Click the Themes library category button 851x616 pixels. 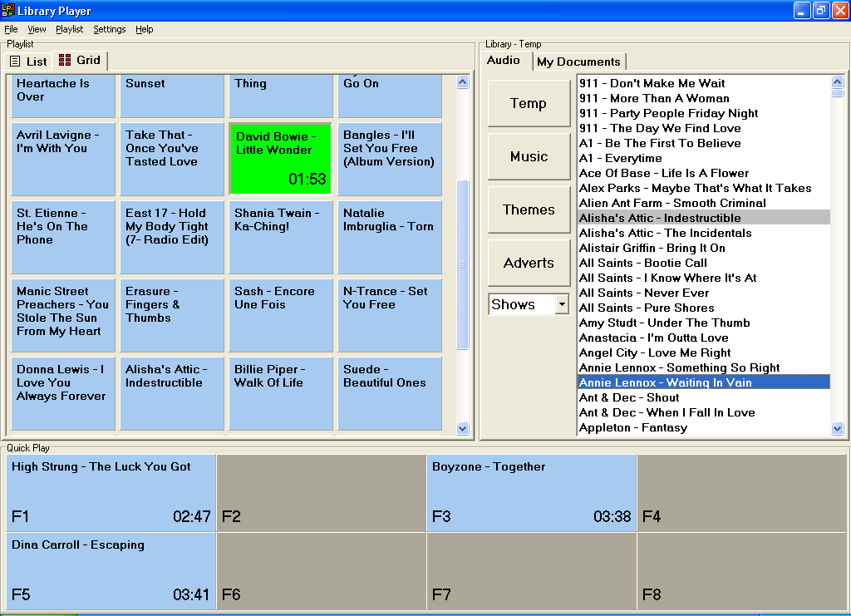click(529, 209)
